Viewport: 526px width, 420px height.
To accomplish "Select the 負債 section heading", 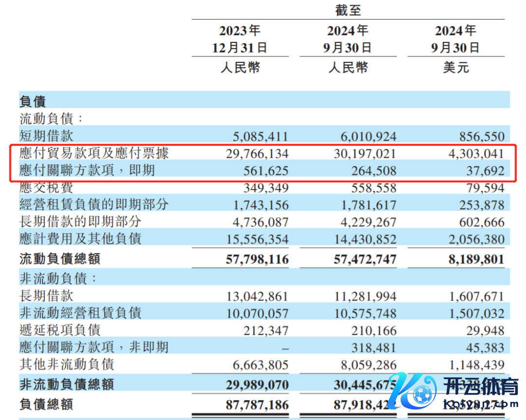I will [x=33, y=101].
